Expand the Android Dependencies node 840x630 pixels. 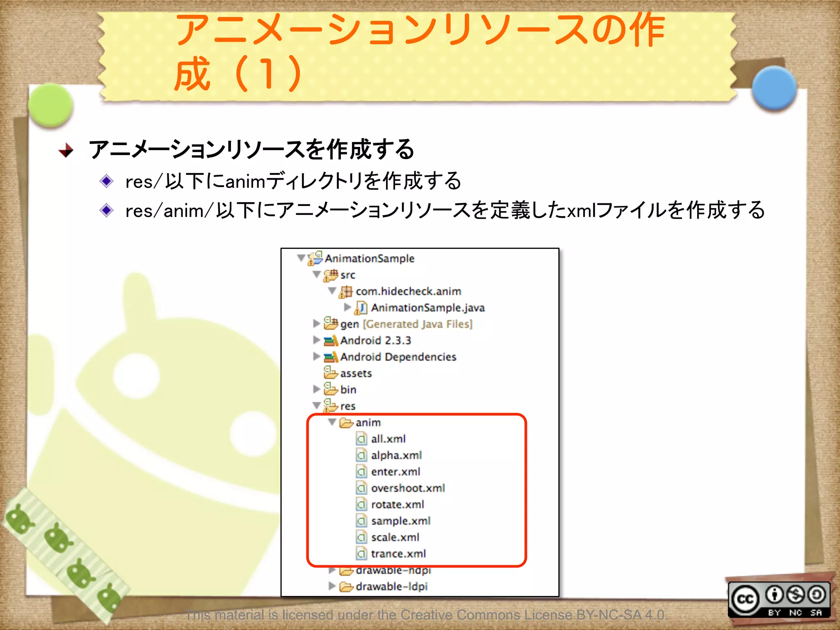pos(316,356)
